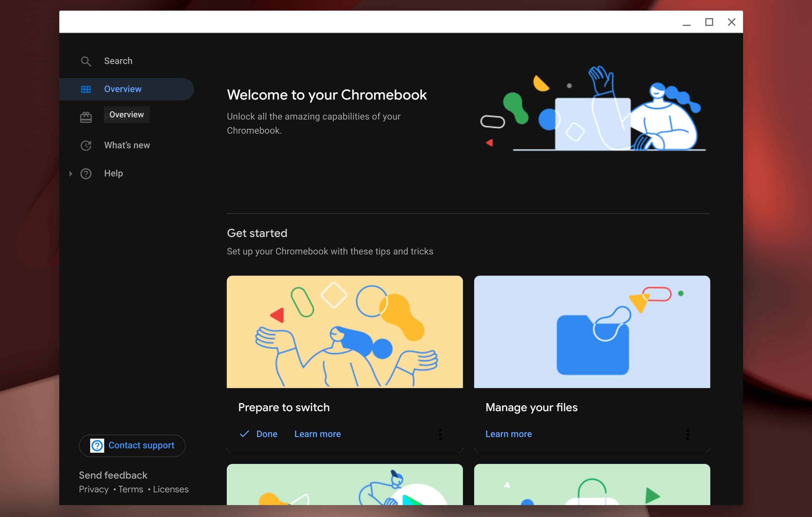Open the three-dot menu on Prepare to switch
The image size is (812, 517).
pos(440,434)
